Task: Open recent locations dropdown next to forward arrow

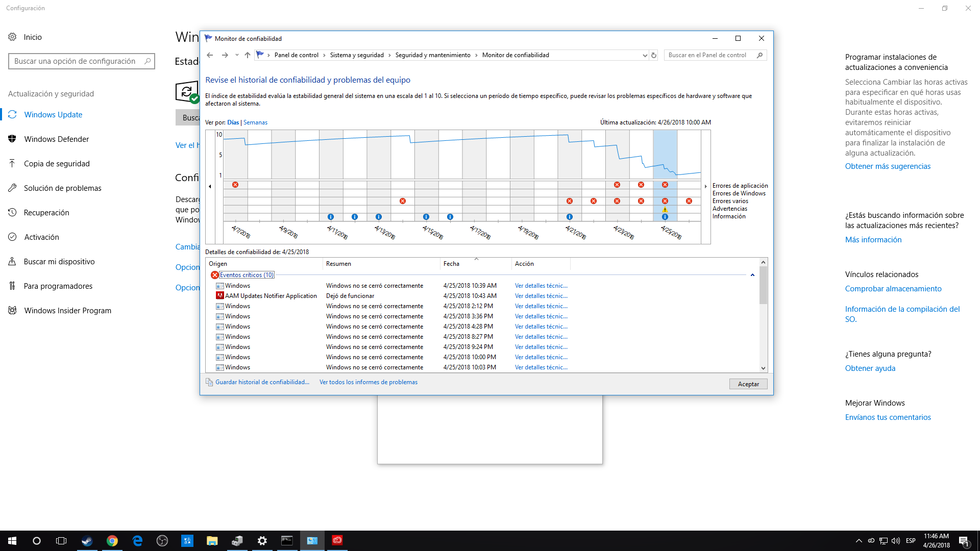Action: [237, 55]
